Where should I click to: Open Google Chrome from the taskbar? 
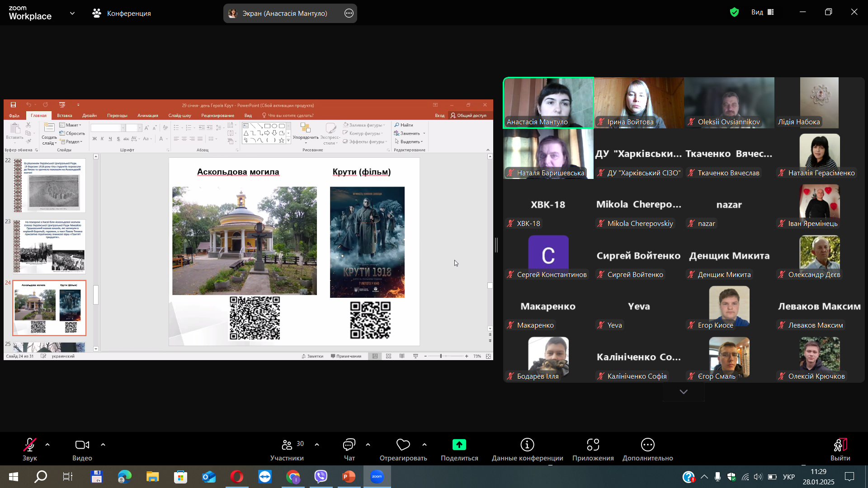(x=293, y=477)
